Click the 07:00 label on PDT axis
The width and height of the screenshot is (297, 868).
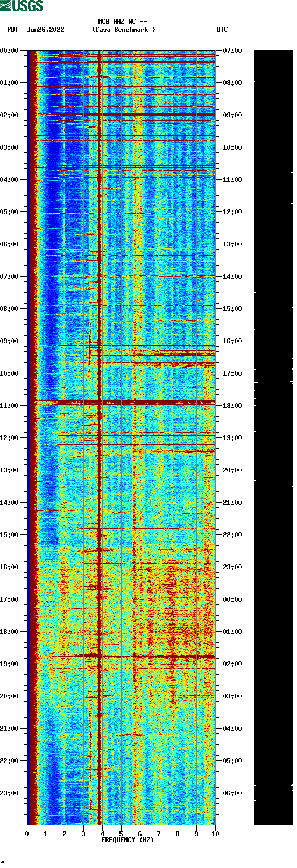(10, 277)
